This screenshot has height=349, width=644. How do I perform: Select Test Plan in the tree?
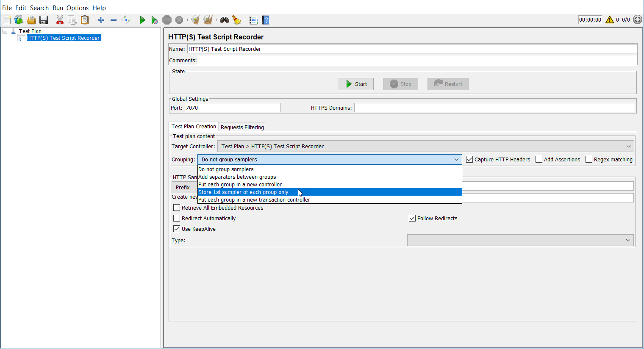[x=30, y=31]
